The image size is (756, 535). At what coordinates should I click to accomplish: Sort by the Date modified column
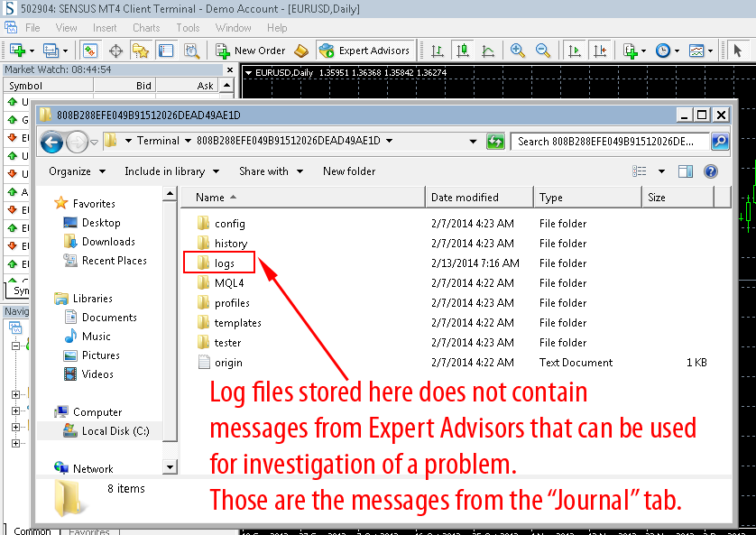point(479,198)
